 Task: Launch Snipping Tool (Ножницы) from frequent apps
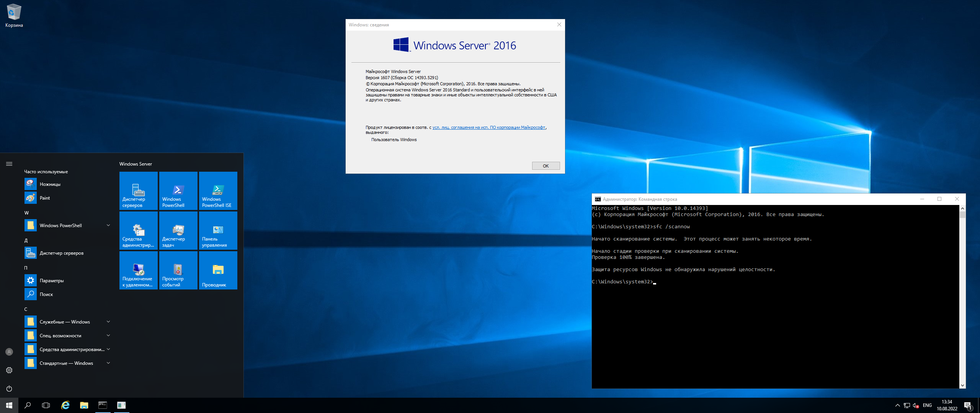coord(68,184)
